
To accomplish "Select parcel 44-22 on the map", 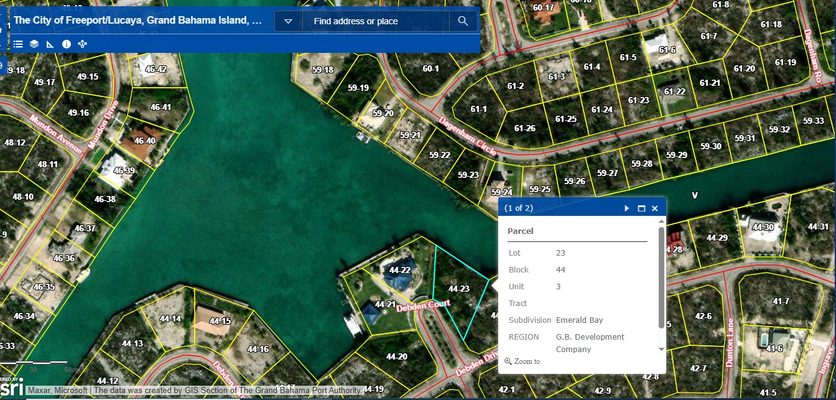I will (400, 270).
